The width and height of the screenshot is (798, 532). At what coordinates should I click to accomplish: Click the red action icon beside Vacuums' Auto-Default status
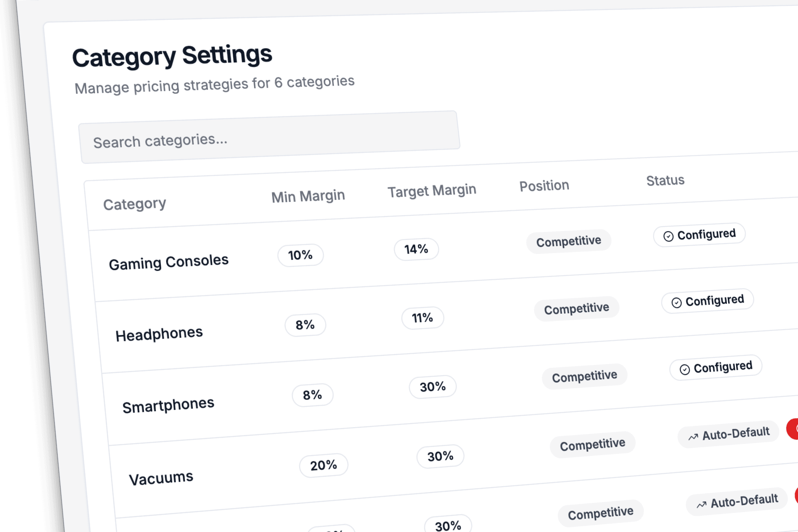pyautogui.click(x=793, y=429)
